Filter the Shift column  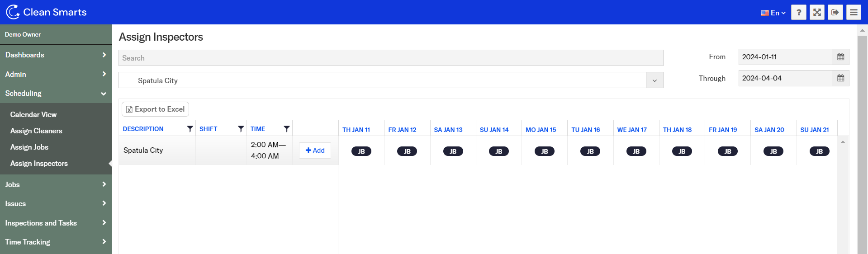click(241, 129)
